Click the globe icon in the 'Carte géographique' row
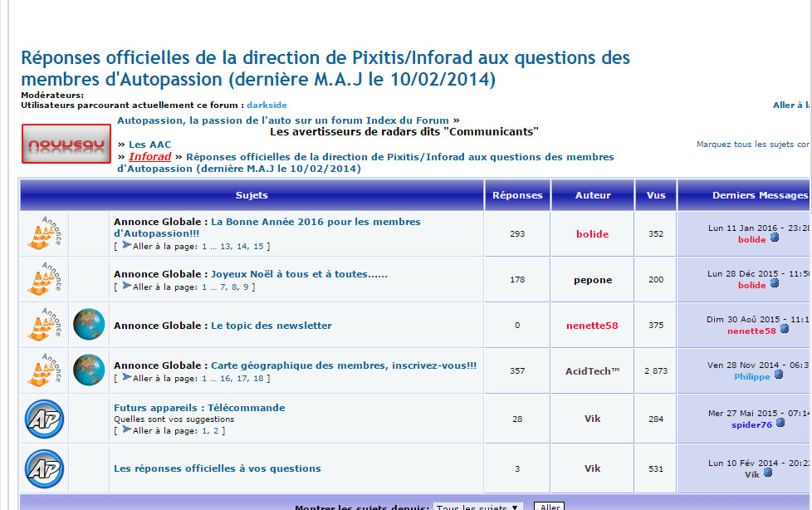 [89, 370]
